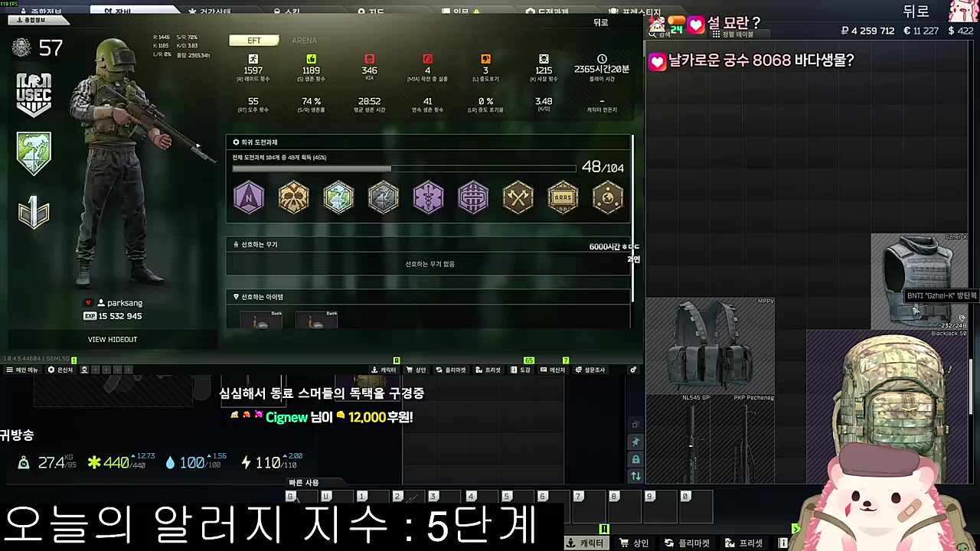The image size is (980, 551).
Task: Click the player name 'parksang'
Action: coord(125,303)
